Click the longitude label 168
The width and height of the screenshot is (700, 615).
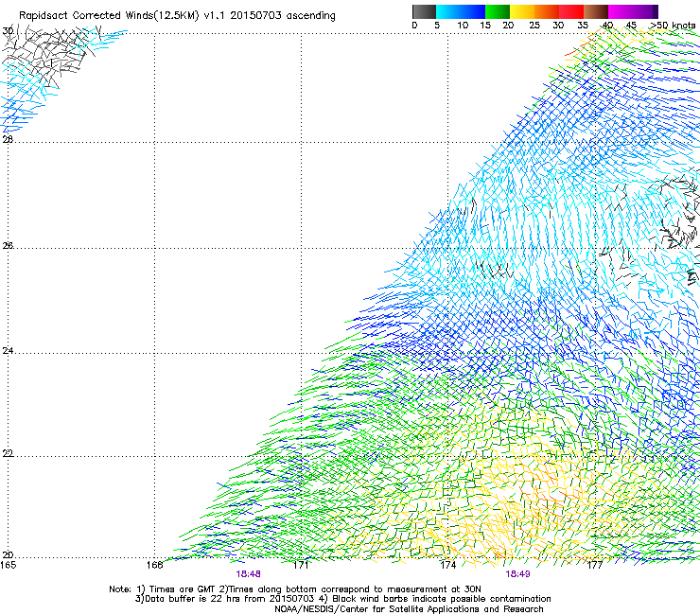point(154,565)
